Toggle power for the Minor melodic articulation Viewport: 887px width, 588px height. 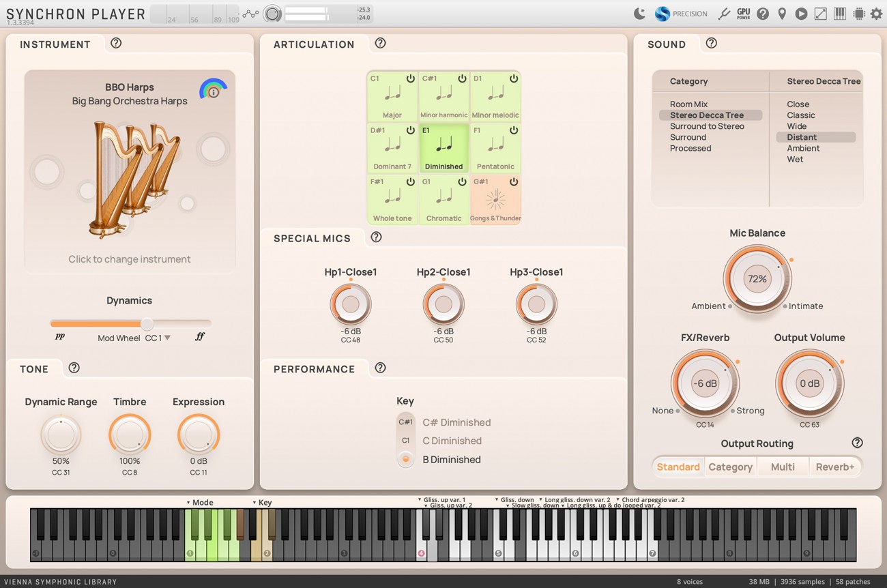pyautogui.click(x=514, y=78)
